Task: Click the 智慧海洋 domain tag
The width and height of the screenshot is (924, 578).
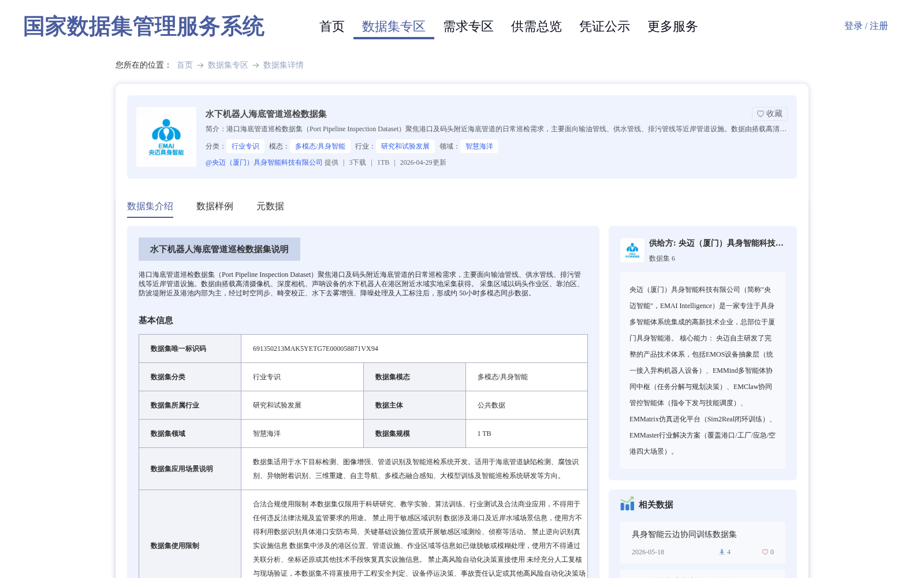Action: click(479, 146)
